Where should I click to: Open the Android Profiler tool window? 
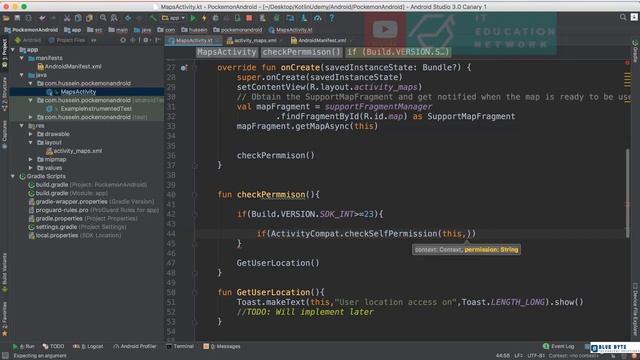click(135, 347)
